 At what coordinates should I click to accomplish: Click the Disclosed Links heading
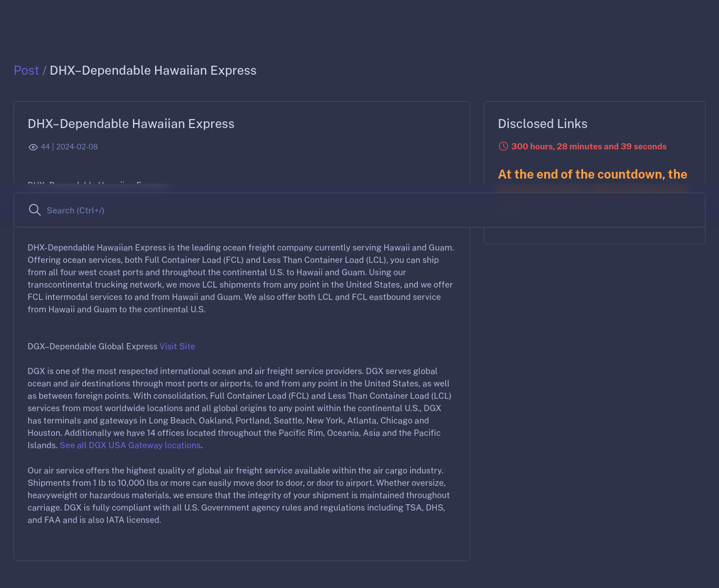pos(543,124)
